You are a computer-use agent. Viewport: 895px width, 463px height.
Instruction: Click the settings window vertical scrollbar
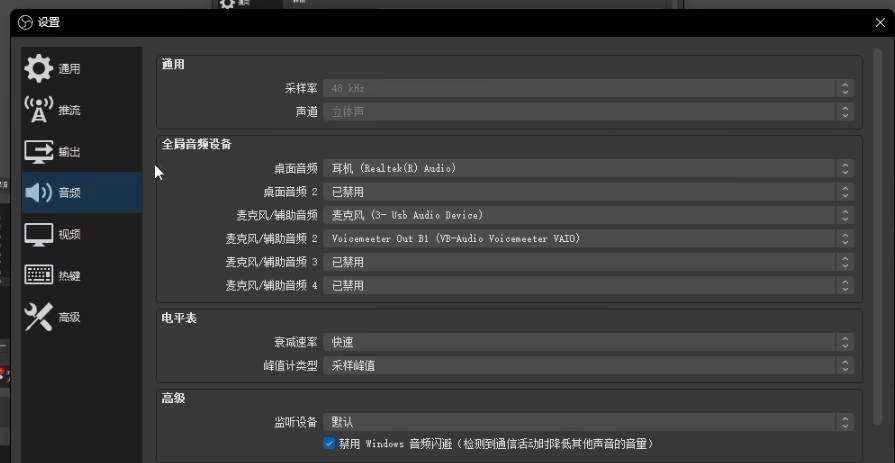[x=878, y=237]
